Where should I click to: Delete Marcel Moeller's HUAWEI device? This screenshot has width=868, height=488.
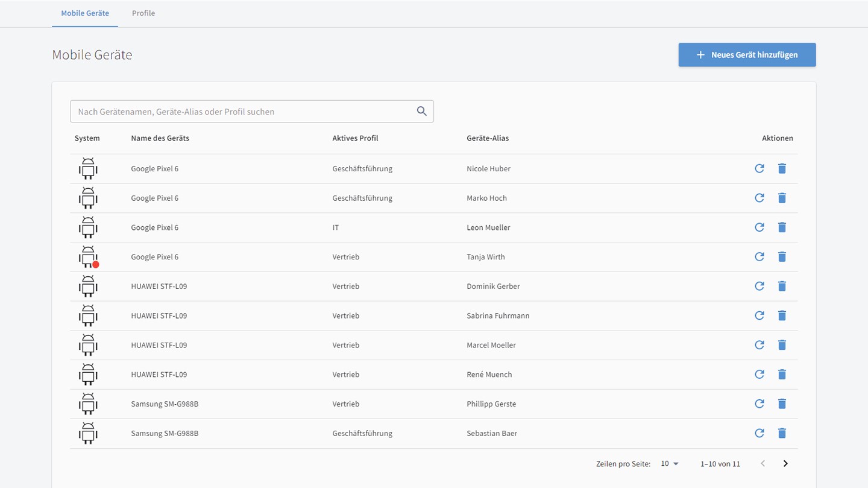[x=782, y=345]
